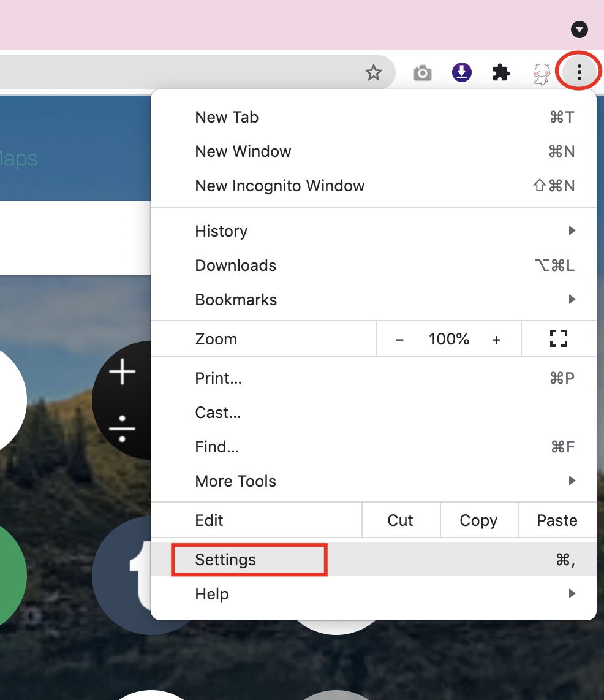
Task: Open a New Incognito Window
Action: pyautogui.click(x=374, y=186)
